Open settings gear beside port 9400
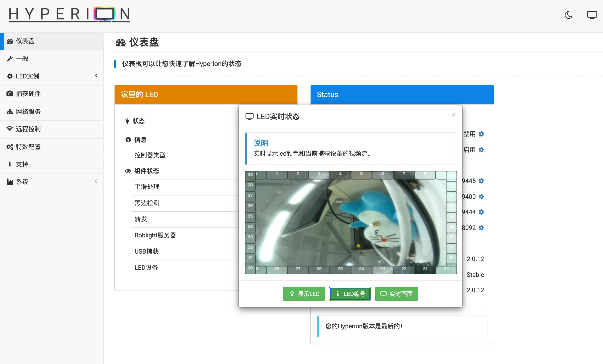This screenshot has height=364, width=603. [481, 197]
